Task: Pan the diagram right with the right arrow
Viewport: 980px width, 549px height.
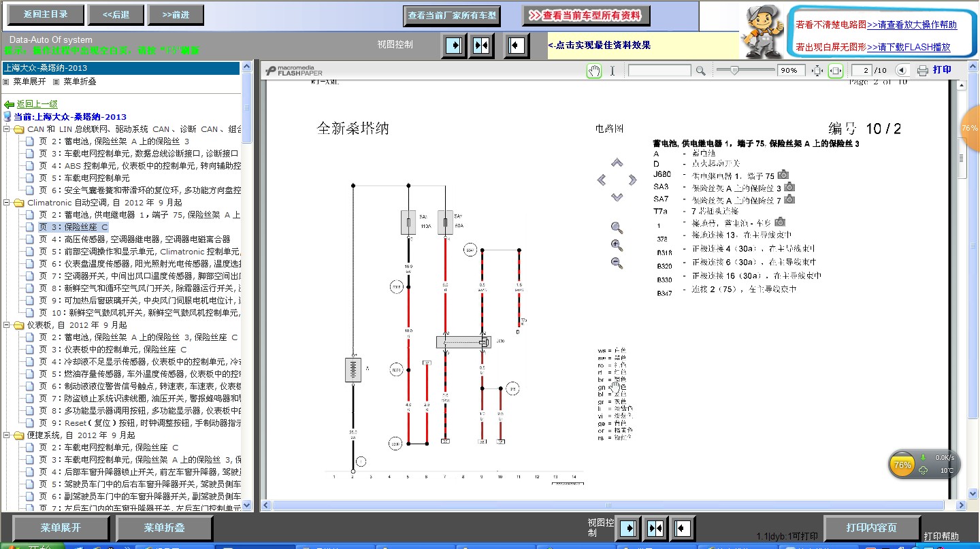Action: [x=632, y=180]
